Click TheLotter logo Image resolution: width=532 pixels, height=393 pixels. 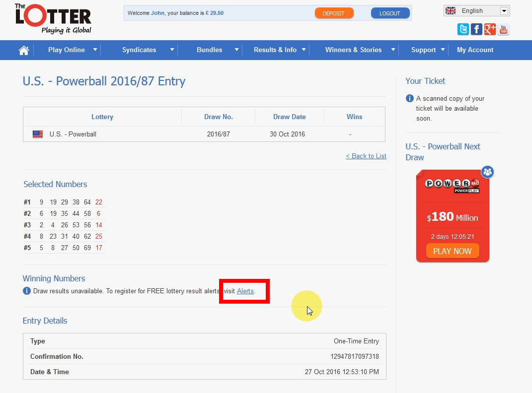pos(53,19)
